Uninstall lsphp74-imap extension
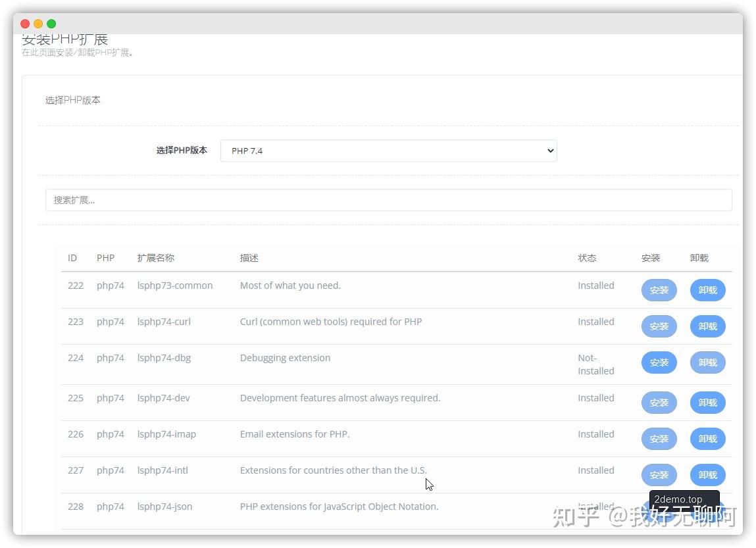 tap(708, 439)
